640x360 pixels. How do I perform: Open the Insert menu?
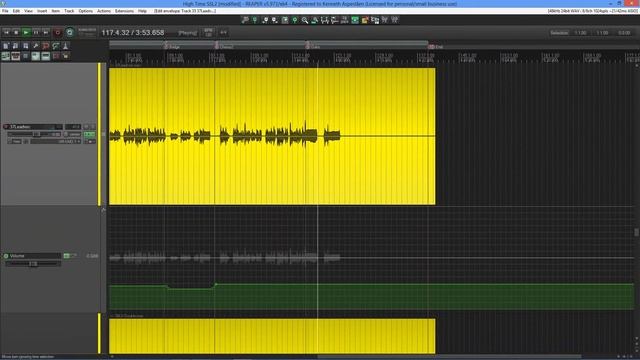[x=42, y=11]
